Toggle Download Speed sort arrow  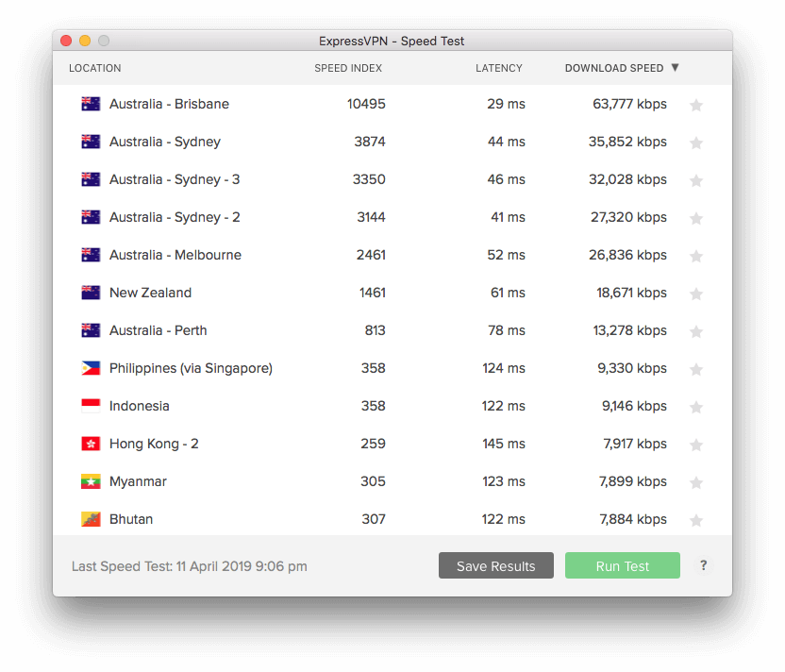click(x=675, y=68)
